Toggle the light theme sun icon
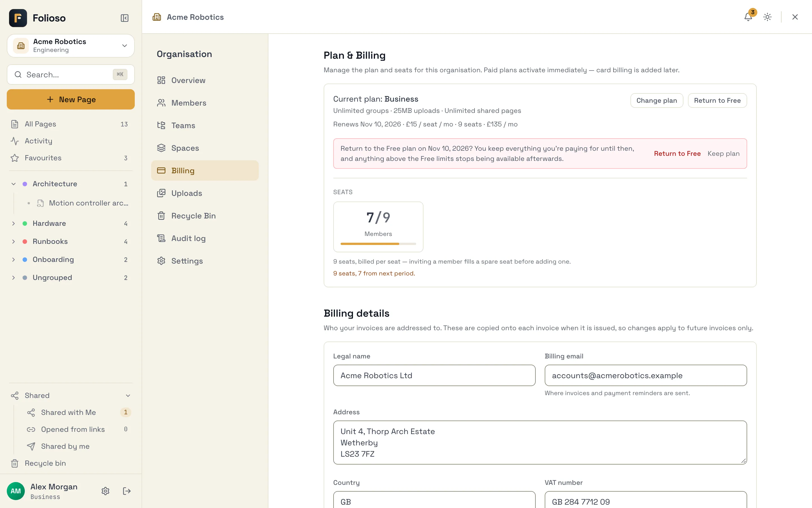The height and width of the screenshot is (508, 812). 767,17
